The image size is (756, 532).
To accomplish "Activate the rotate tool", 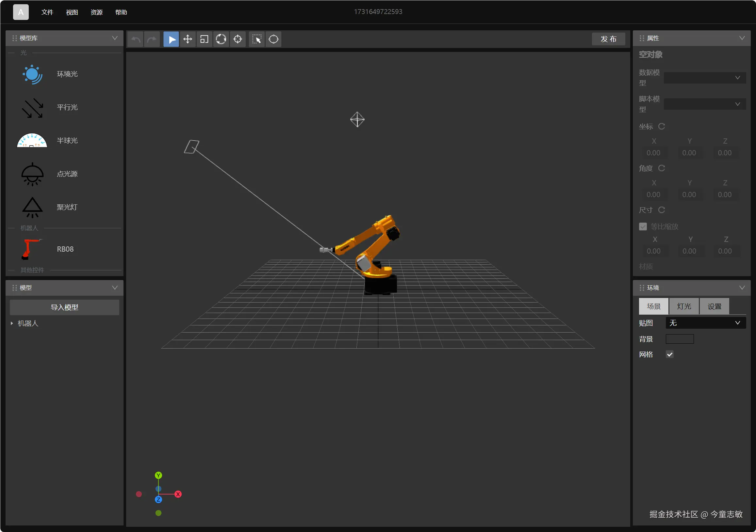I will tap(221, 39).
